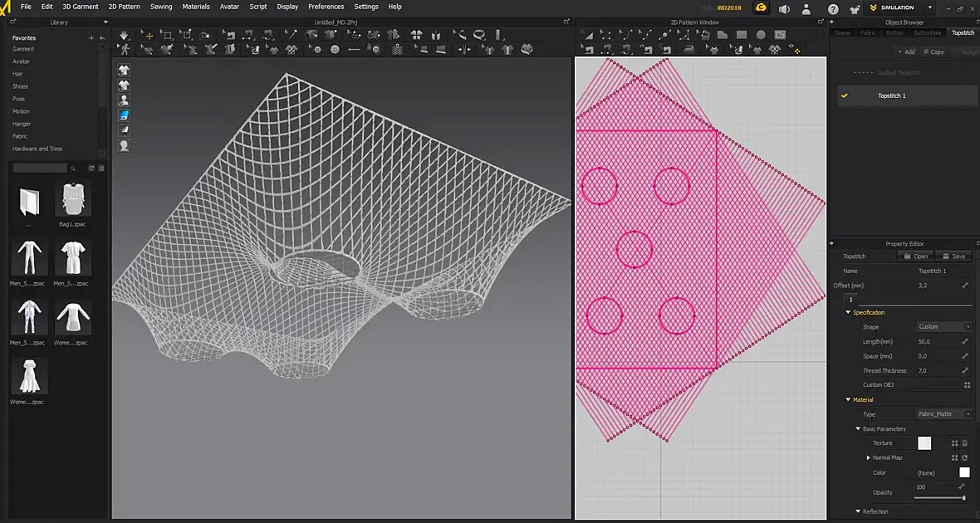This screenshot has width=980, height=523.
Task: Click the Simulate arrow icon in 3D toolbar
Action: pos(124,36)
